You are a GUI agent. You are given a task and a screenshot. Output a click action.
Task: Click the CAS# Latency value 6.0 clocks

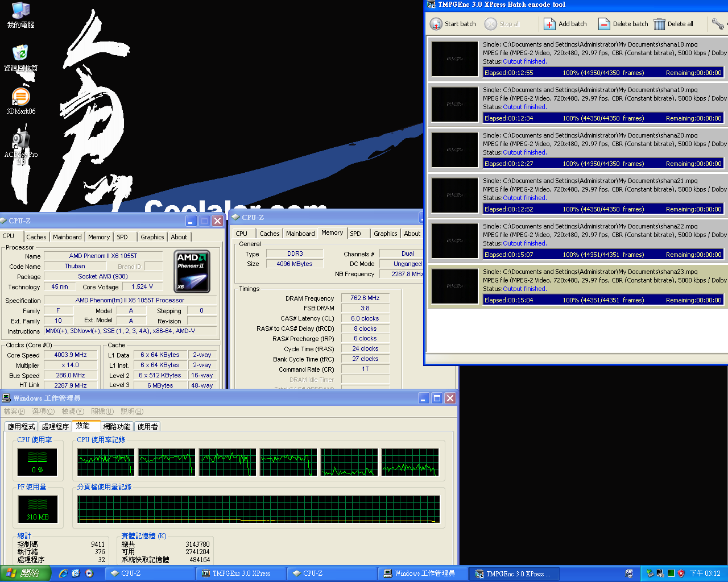(365, 318)
